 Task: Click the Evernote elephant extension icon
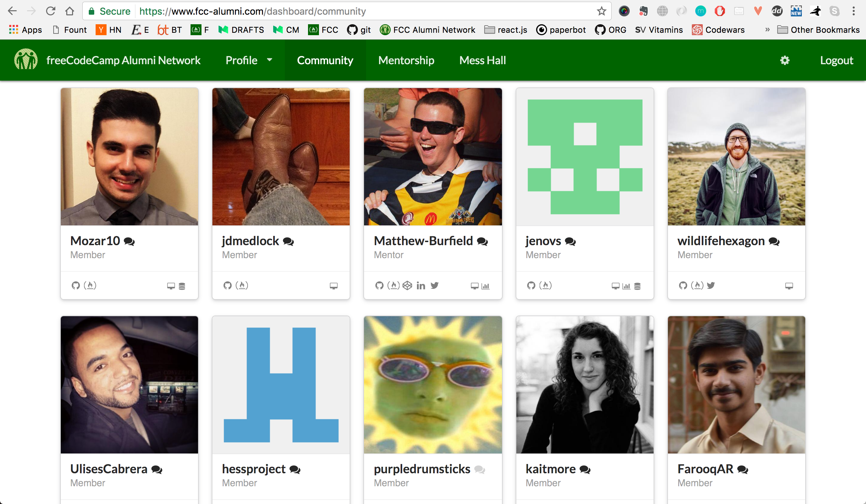point(643,11)
